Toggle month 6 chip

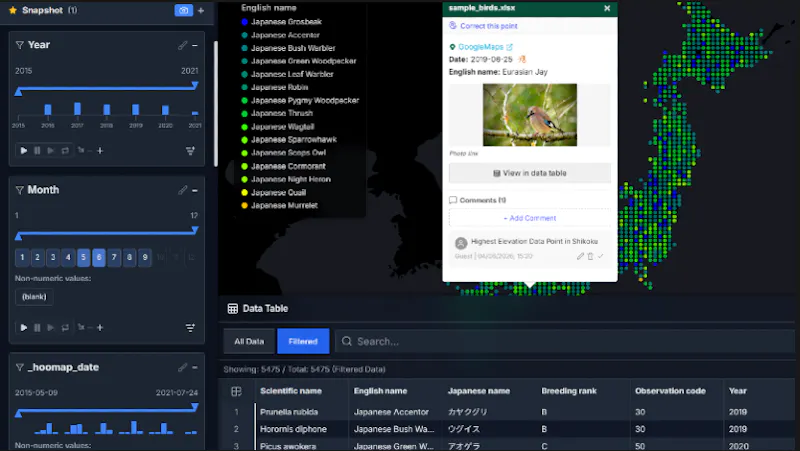click(x=99, y=257)
